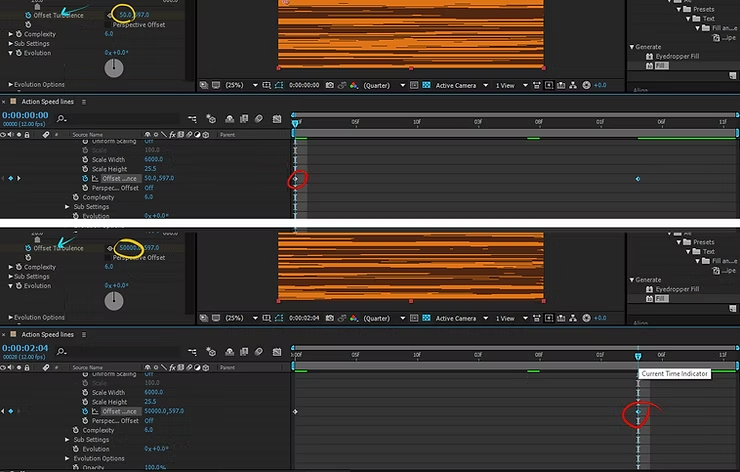Go to previous keyframe arrow in 0:00:02:04 timeline
Screen dimensions: 740x472
3,411
